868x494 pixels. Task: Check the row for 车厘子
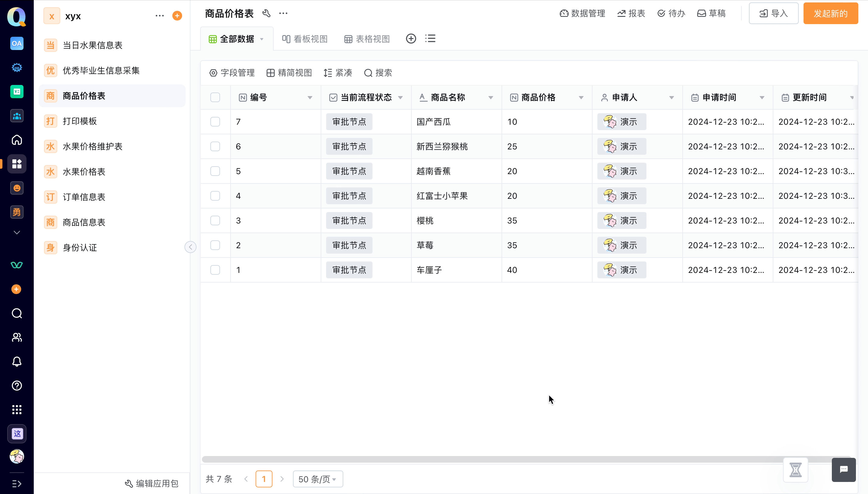point(215,270)
